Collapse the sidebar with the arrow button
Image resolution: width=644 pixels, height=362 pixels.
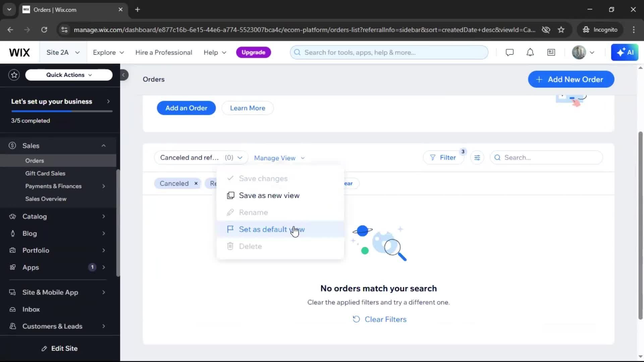pos(123,75)
